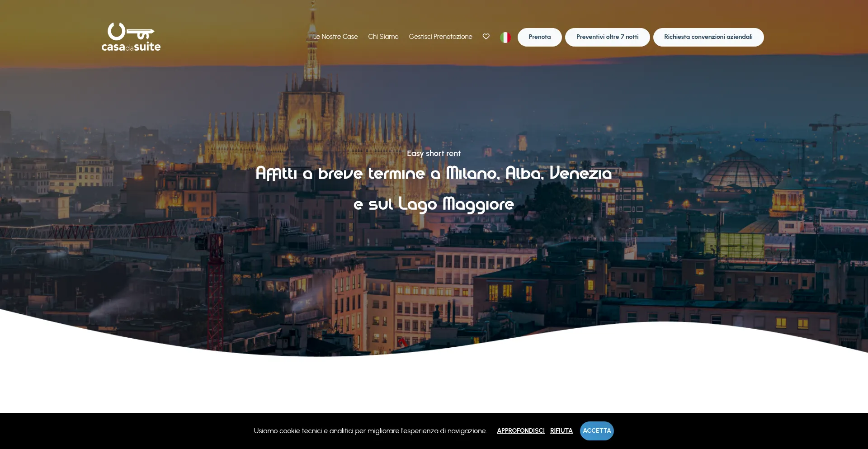
Task: Click the casadasuite logo text
Action: [x=131, y=47]
